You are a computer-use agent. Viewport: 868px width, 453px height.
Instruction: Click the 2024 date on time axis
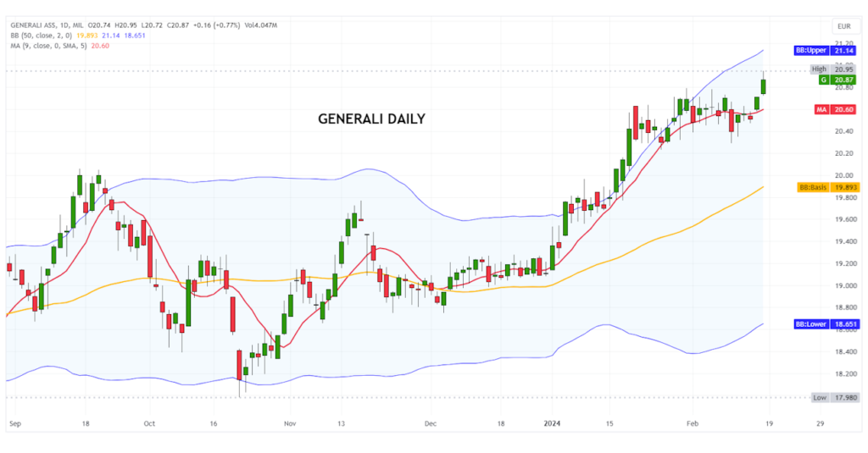coord(551,421)
